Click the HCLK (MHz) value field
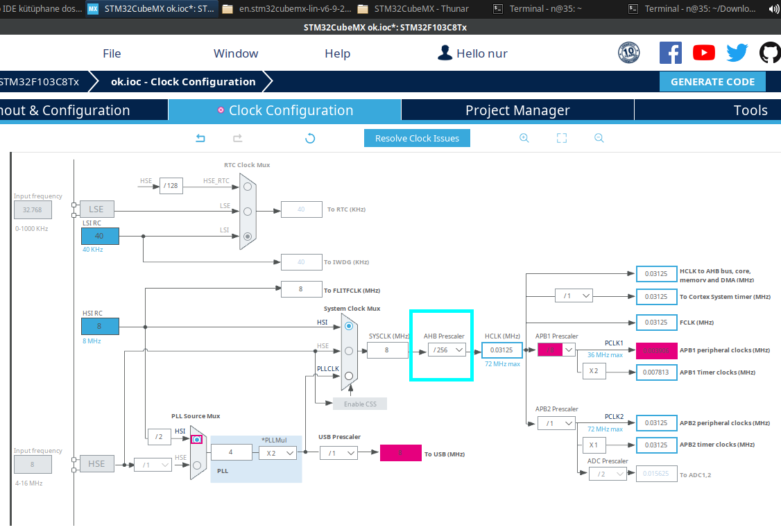Screen dimensions: 781x532 [x=501, y=350]
